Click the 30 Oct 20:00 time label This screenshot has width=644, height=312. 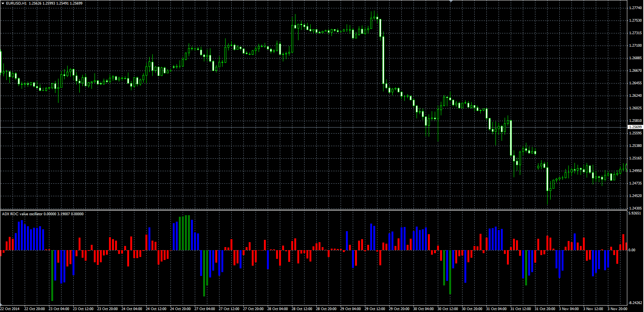coord(472,309)
